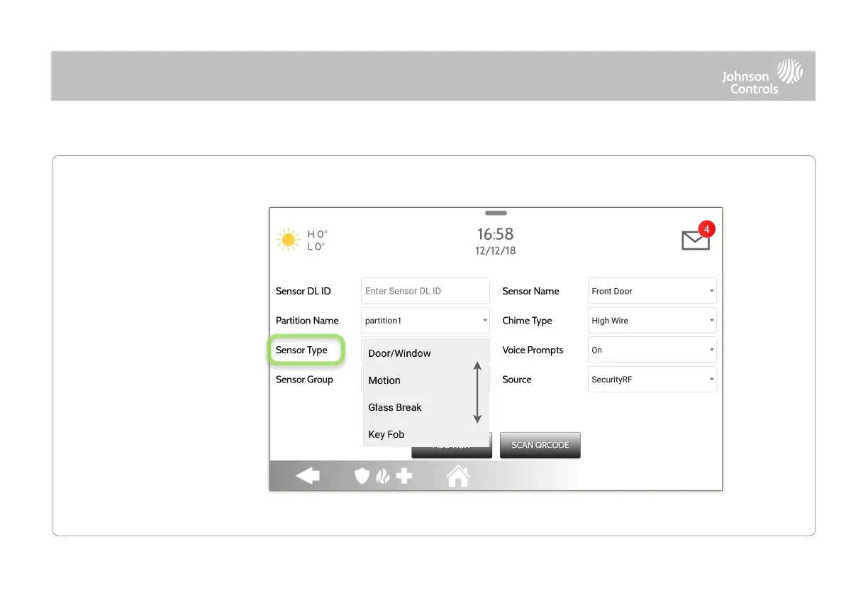Tap the back arrow icon
868x613 pixels.
click(308, 476)
